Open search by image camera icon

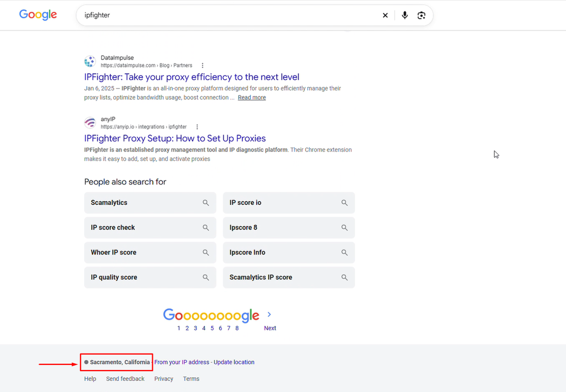421,15
